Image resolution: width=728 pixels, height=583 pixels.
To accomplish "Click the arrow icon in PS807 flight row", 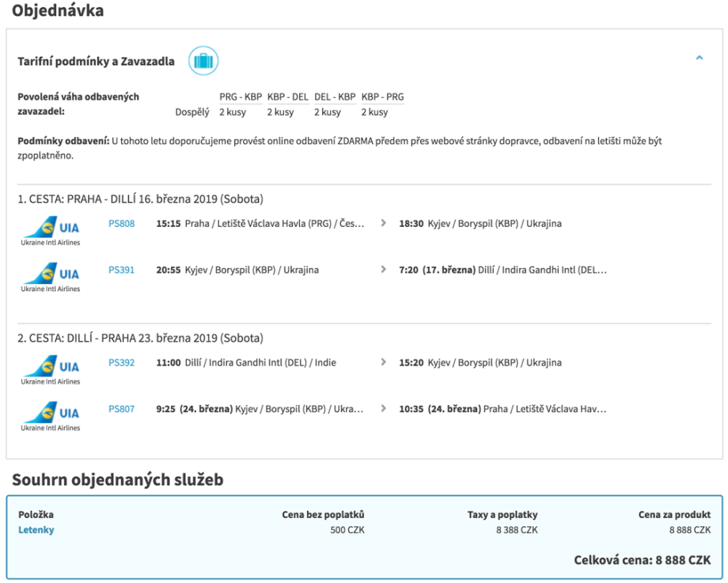I will click(x=384, y=410).
